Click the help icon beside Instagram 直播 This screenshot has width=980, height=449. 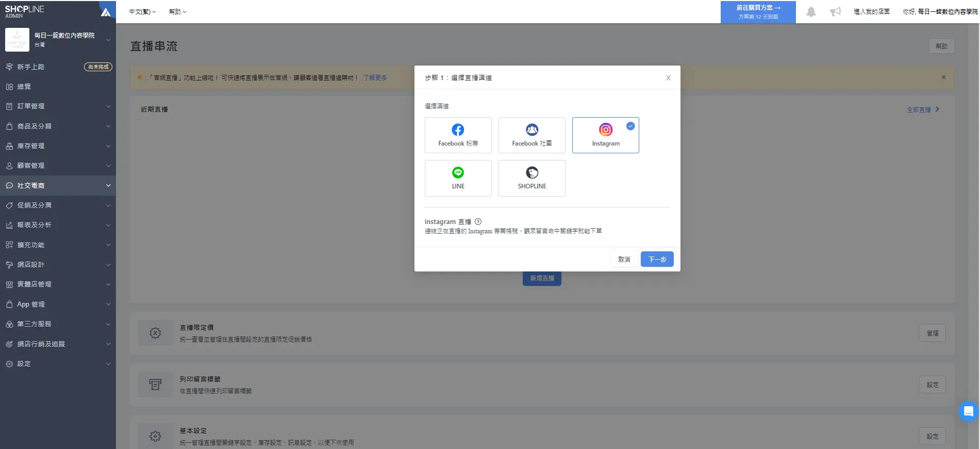[478, 221]
